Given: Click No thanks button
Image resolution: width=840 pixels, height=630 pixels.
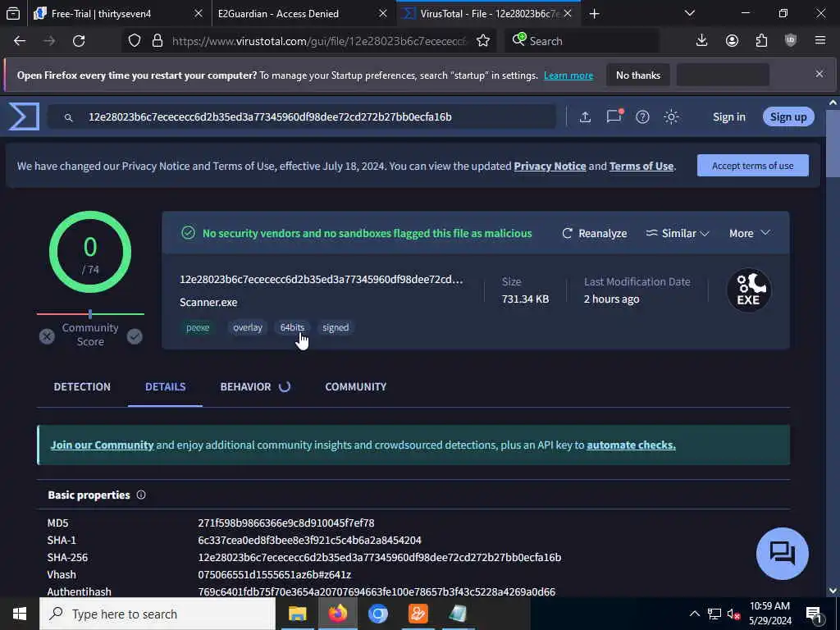Looking at the screenshot, I should tap(638, 75).
